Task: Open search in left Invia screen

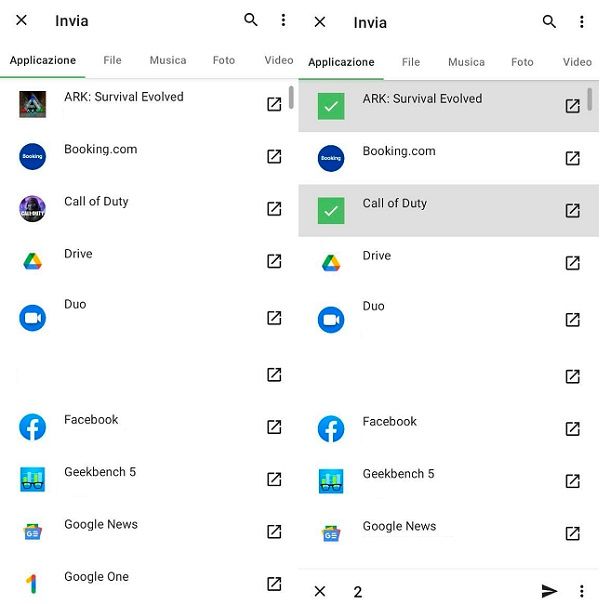Action: click(251, 19)
